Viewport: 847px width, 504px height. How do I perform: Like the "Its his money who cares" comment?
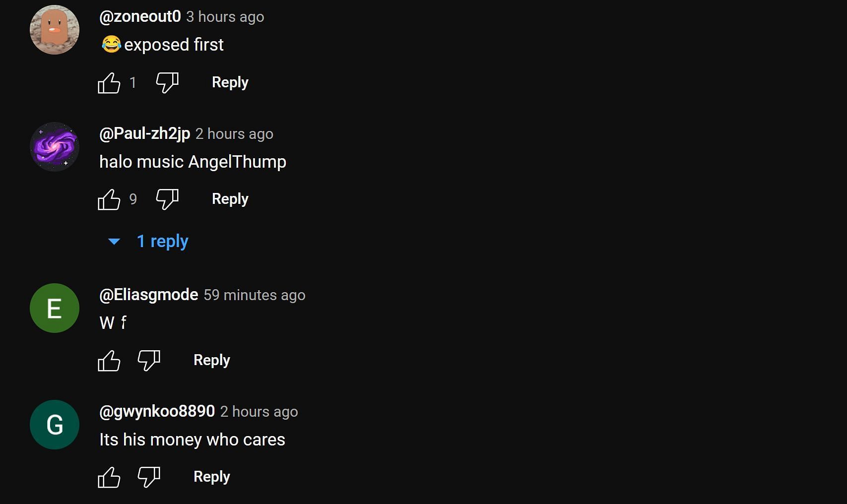click(x=109, y=477)
